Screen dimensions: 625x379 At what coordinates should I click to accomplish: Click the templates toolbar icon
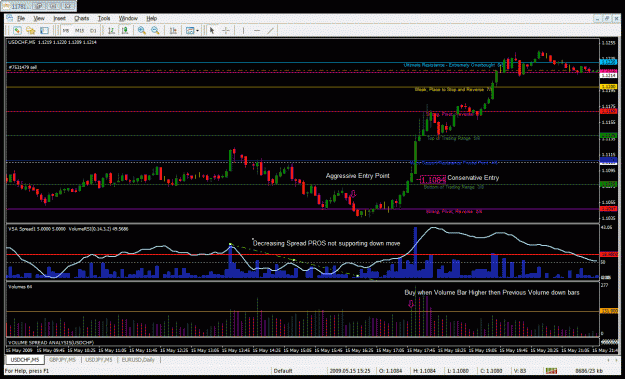click(190, 31)
